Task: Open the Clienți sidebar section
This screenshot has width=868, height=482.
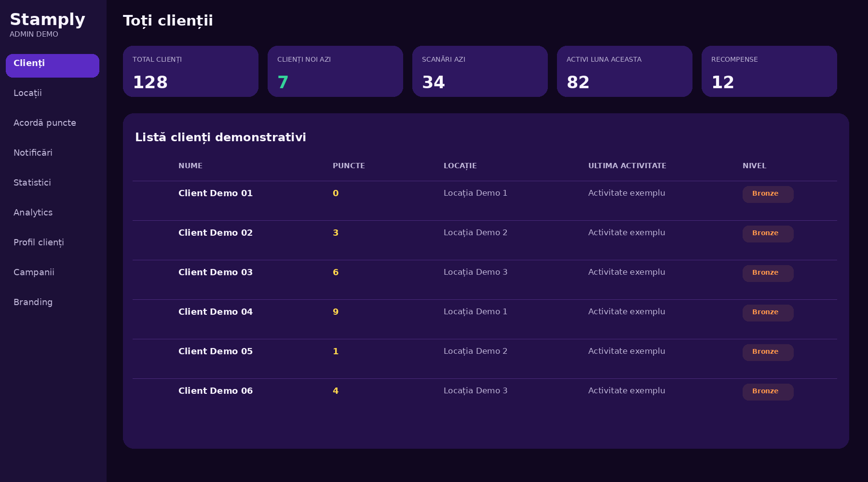Action: (53, 66)
